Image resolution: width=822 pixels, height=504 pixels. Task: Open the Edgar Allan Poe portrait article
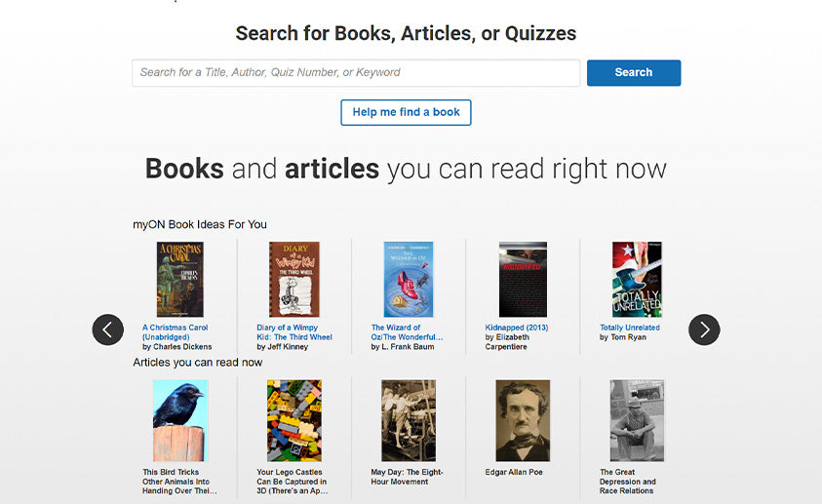(x=523, y=420)
